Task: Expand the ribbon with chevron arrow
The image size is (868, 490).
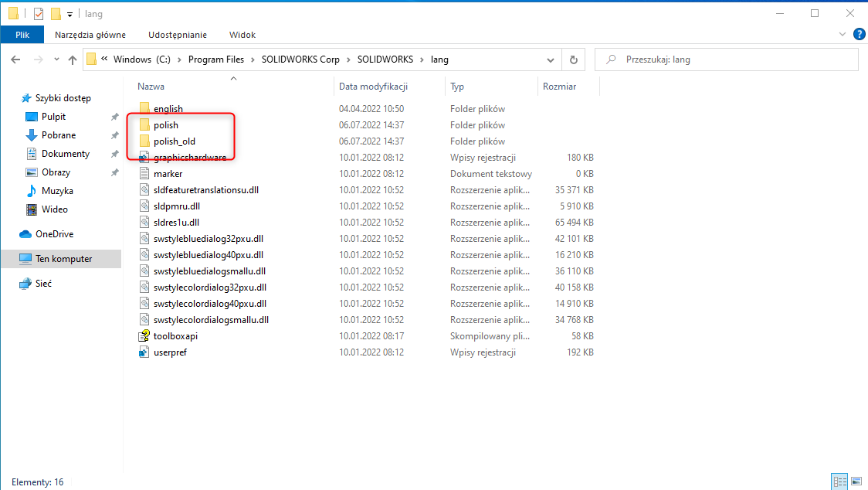Action: click(x=842, y=34)
